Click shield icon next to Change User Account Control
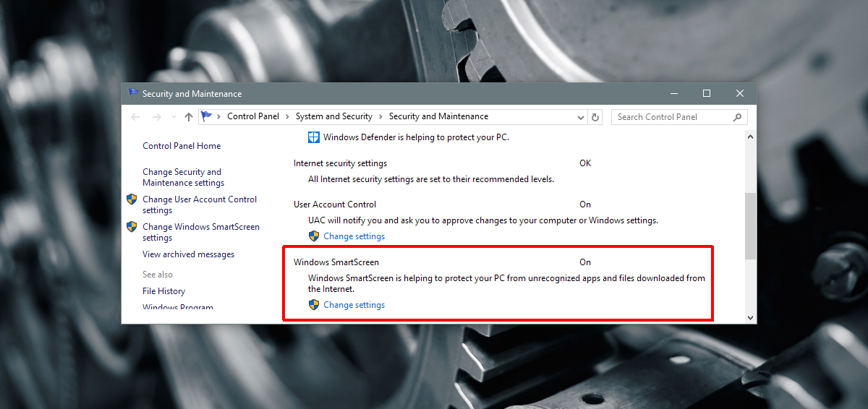 click(x=132, y=199)
